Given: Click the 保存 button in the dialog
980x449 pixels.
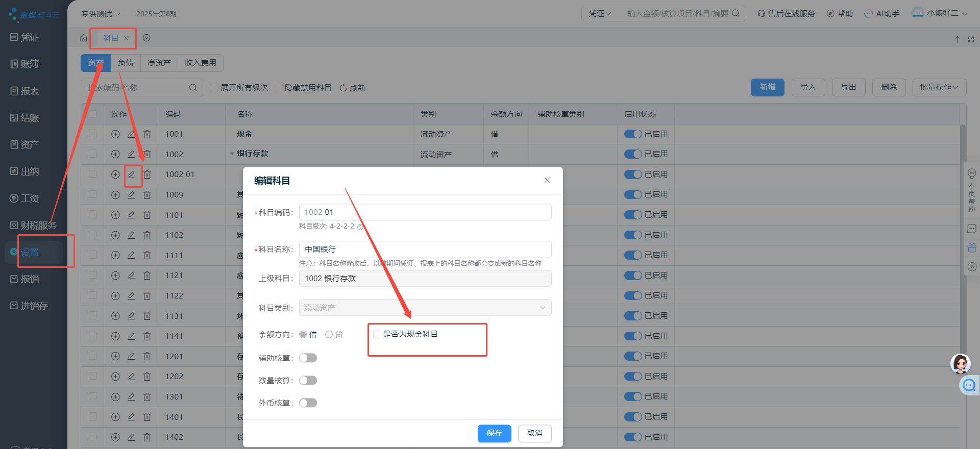Looking at the screenshot, I should pyautogui.click(x=494, y=433).
